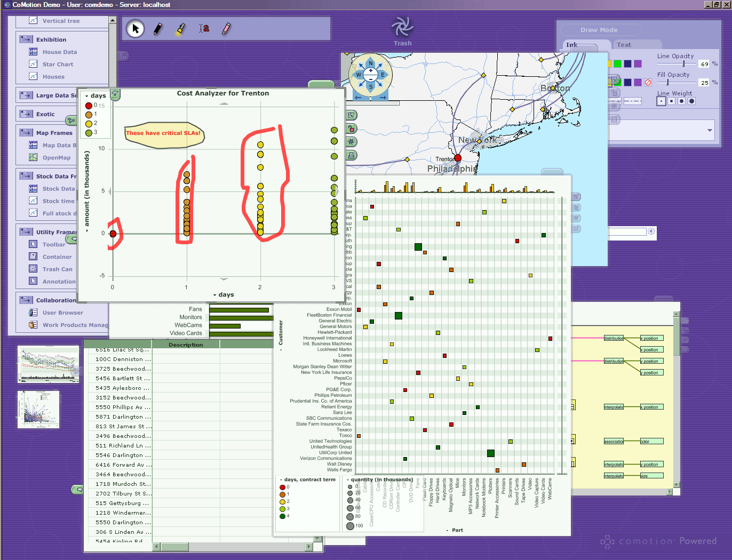Pick the yellow highlighter tool
The image size is (732, 560).
tap(181, 29)
